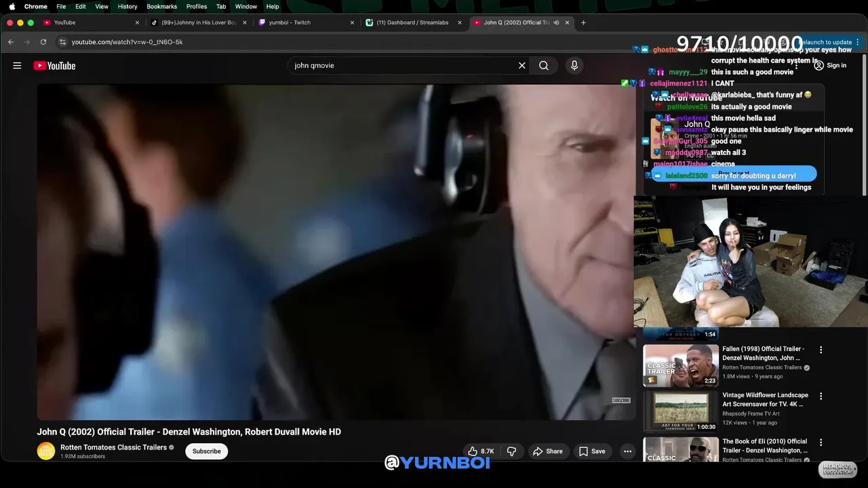Click the Rhapsody Frame TV Art channel name
Viewport: 868px width, 488px height.
[x=751, y=413]
